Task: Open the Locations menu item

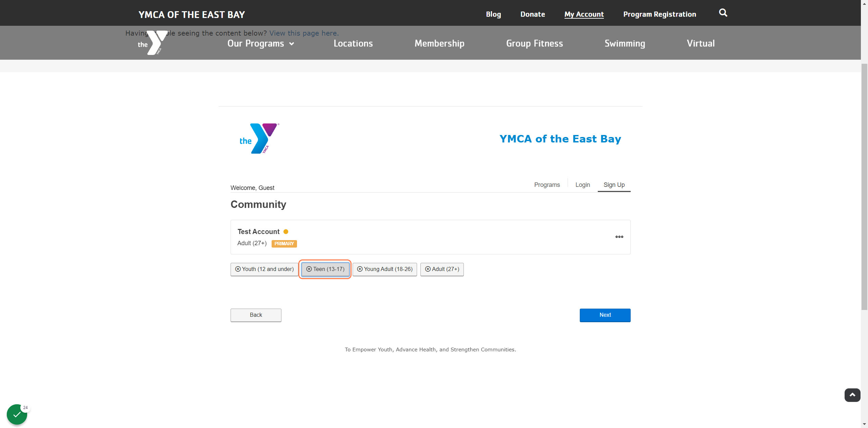Action: [x=353, y=43]
